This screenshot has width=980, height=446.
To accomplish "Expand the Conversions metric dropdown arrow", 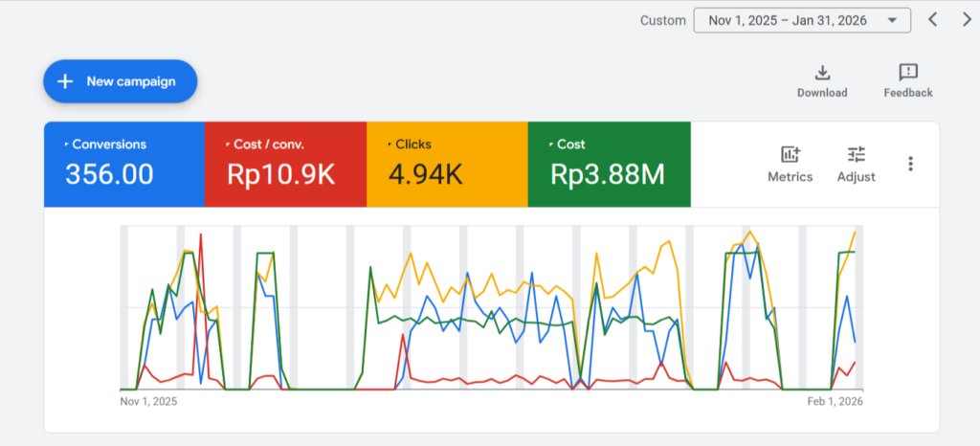I will coord(66,145).
